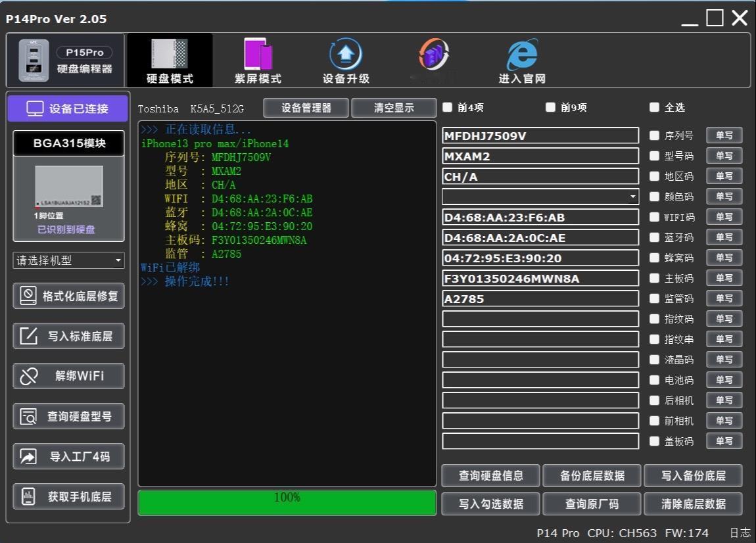Click 单写 button for 盖板码
756x543 pixels.
pyautogui.click(x=724, y=440)
